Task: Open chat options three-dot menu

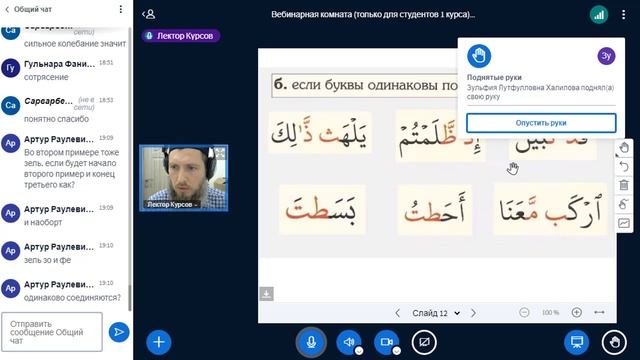Action: pyautogui.click(x=120, y=9)
